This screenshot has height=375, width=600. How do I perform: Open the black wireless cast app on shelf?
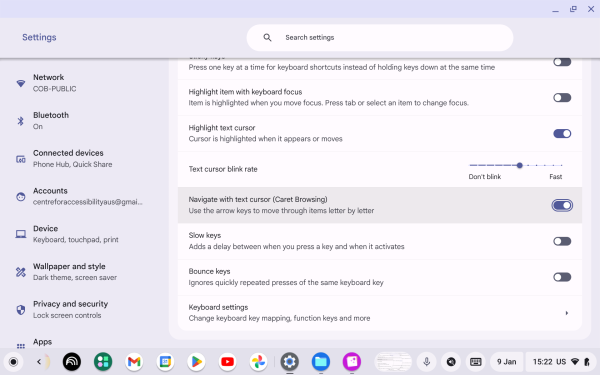pos(72,362)
